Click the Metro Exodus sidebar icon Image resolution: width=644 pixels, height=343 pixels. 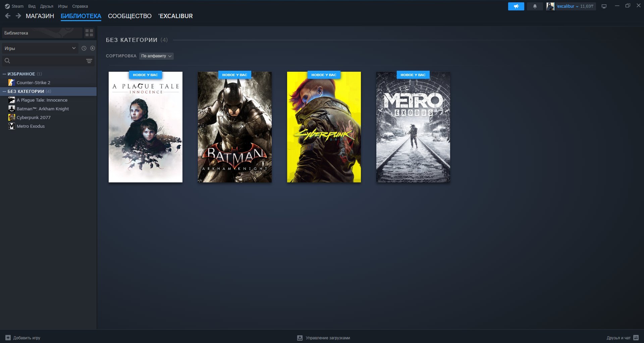point(11,126)
